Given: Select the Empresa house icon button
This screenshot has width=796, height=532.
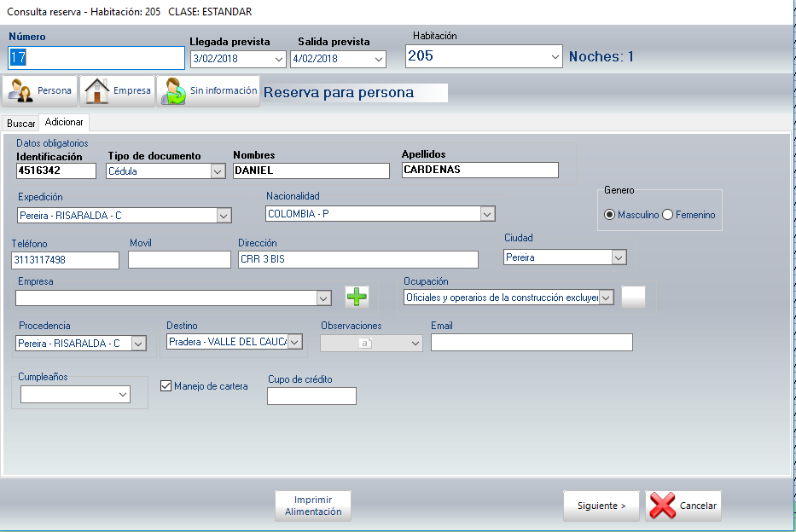Looking at the screenshot, I should pyautogui.click(x=118, y=90).
